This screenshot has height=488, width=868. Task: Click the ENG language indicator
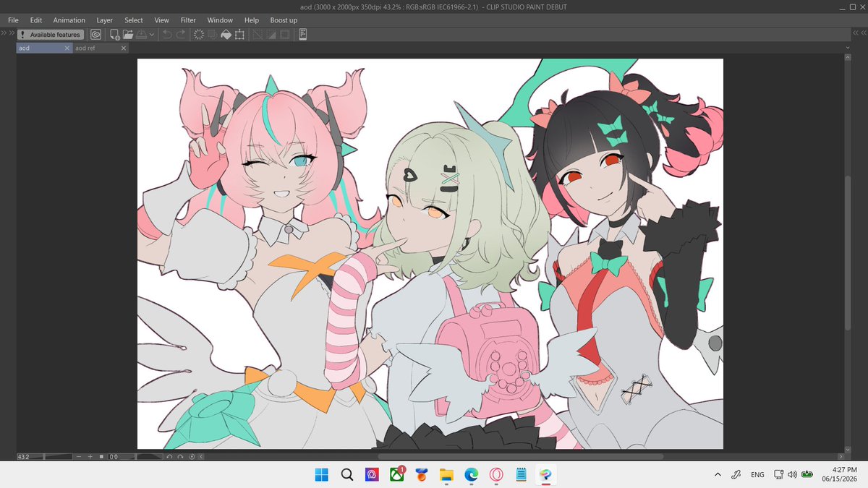(757, 475)
